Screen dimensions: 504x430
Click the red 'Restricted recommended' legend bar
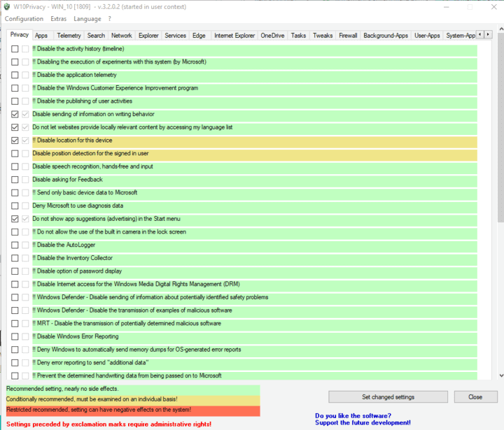pyautogui.click(x=133, y=410)
